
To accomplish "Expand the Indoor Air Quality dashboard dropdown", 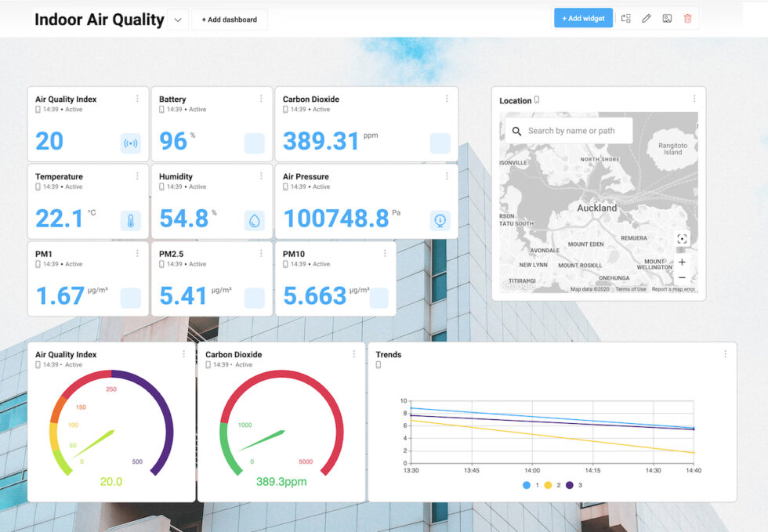I will click(x=178, y=20).
